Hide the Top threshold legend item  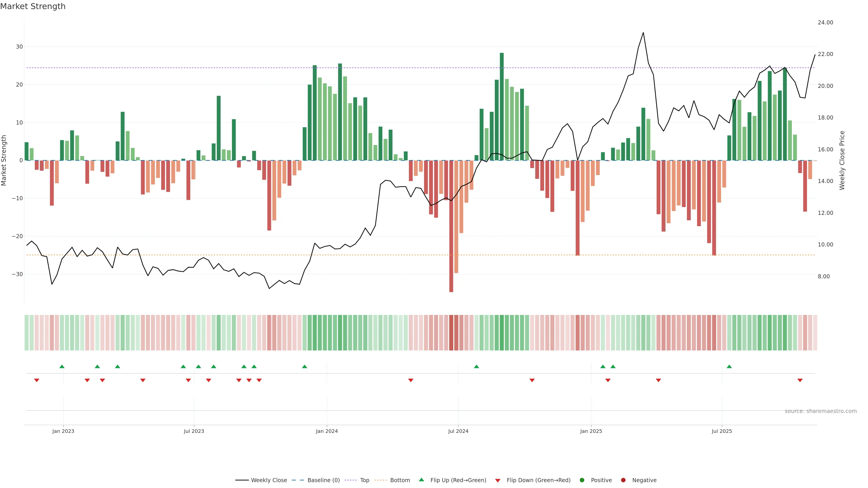coord(357,480)
